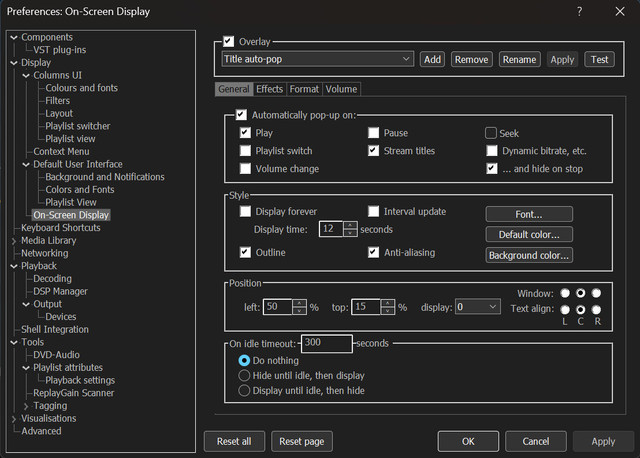640x458 pixels.
Task: Switch to the Effects tab
Action: (x=269, y=89)
